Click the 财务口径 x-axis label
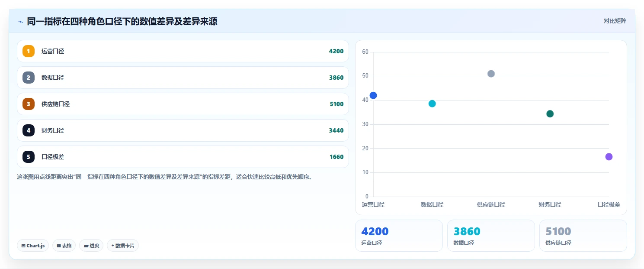The width and height of the screenshot is (644, 269). pos(550,204)
